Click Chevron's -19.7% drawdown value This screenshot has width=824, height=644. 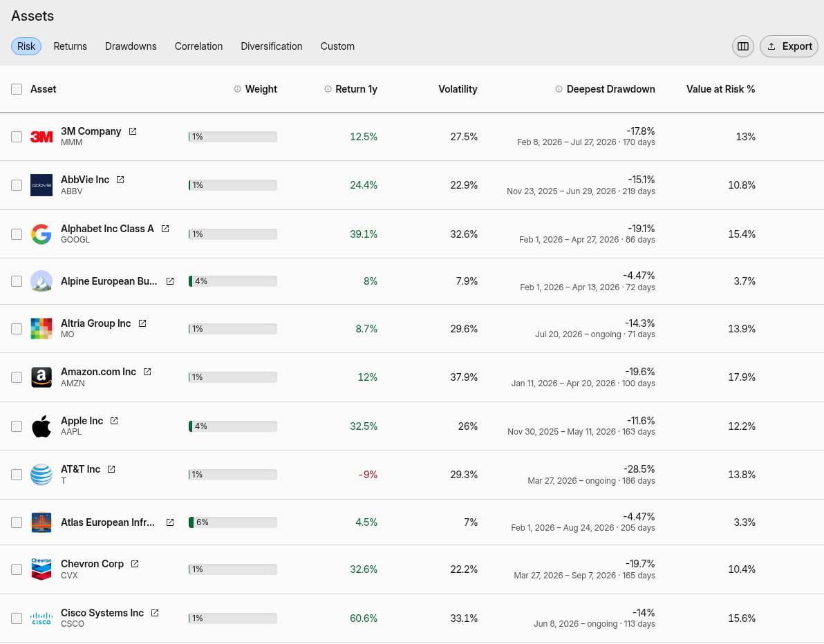[640, 564]
